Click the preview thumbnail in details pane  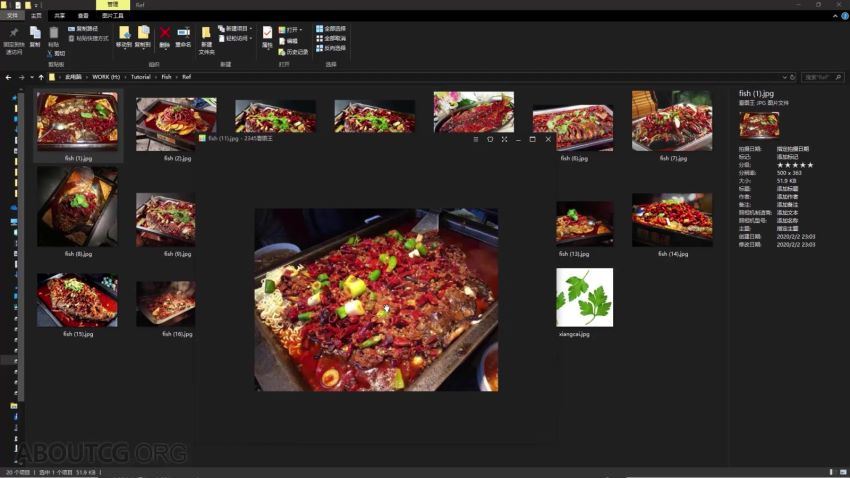click(x=759, y=125)
